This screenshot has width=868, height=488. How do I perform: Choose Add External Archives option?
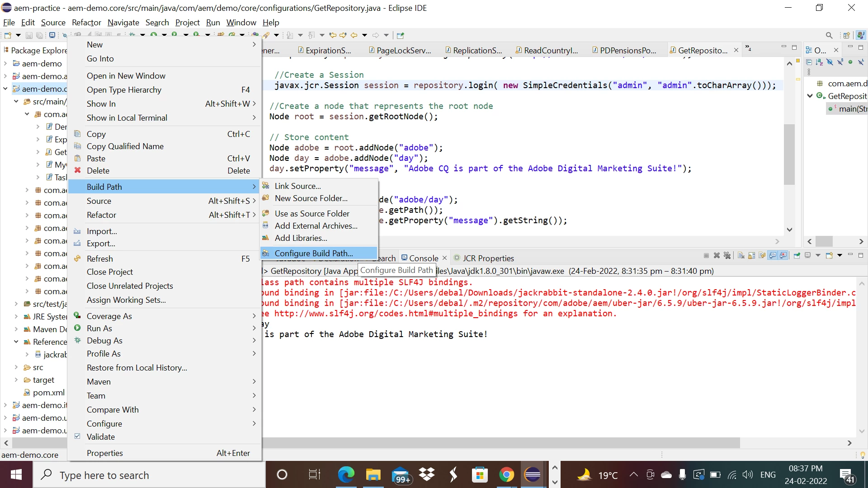tap(316, 225)
